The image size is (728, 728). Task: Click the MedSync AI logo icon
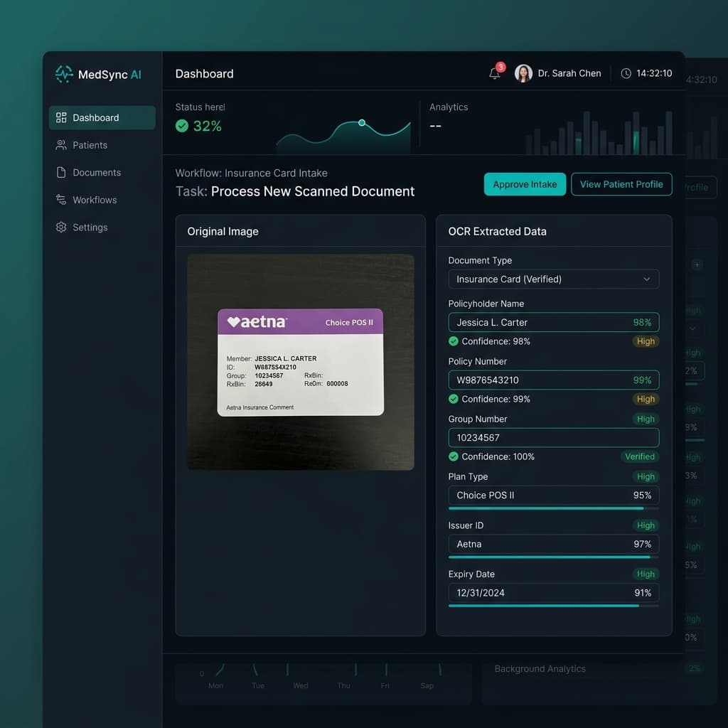(63, 74)
